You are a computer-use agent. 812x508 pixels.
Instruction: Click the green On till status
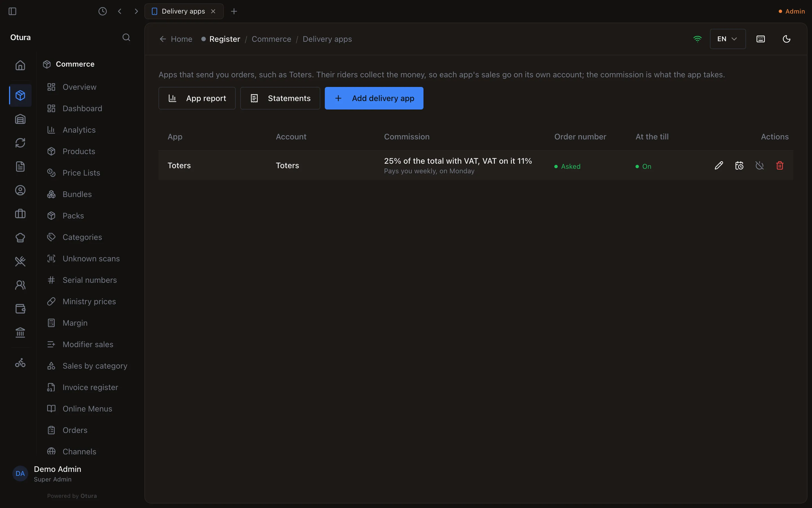[x=643, y=166]
